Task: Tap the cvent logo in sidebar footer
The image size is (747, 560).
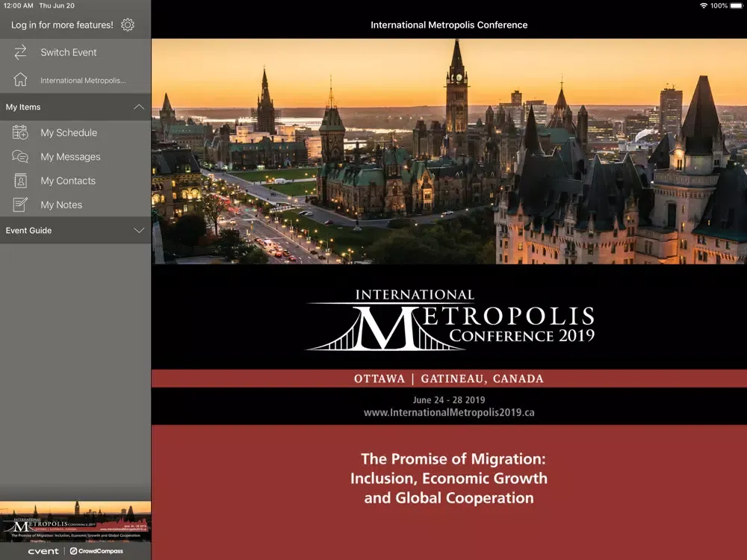Action: [x=43, y=551]
